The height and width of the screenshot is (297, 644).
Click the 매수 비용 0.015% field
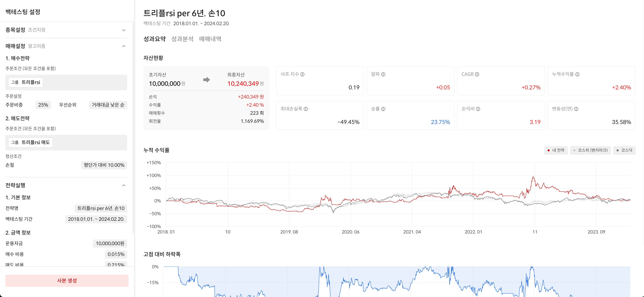tap(116, 254)
